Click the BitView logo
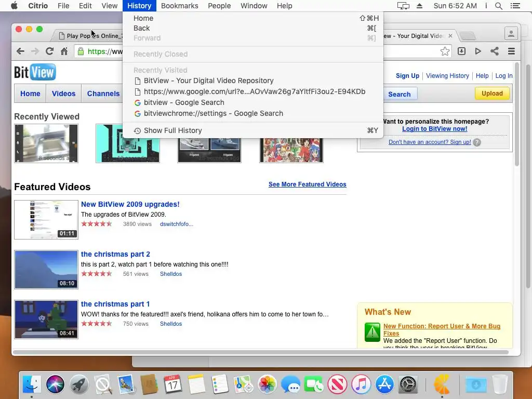The height and width of the screenshot is (399, 532). point(35,72)
